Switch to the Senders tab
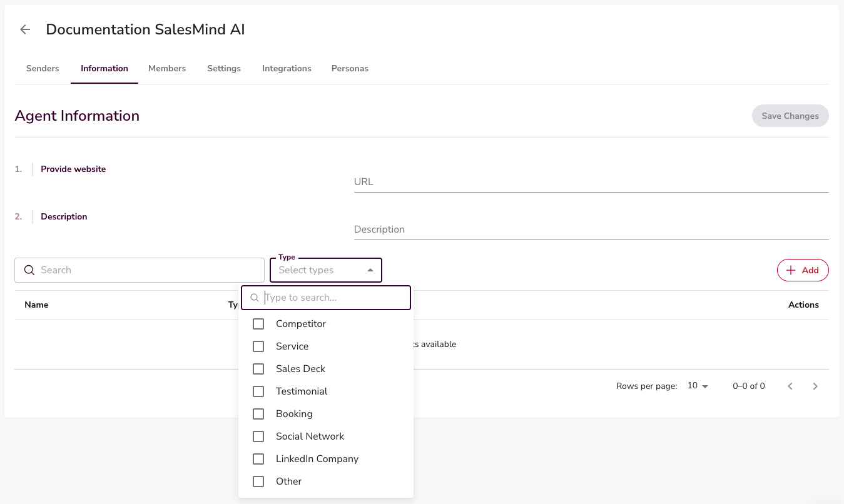The height and width of the screenshot is (504, 844). 43,69
